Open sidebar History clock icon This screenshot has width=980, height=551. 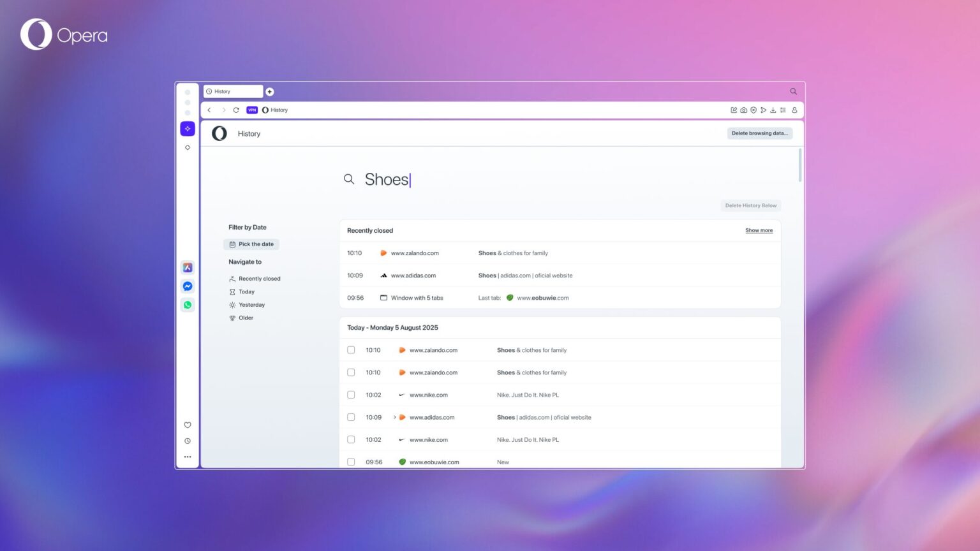click(x=187, y=441)
